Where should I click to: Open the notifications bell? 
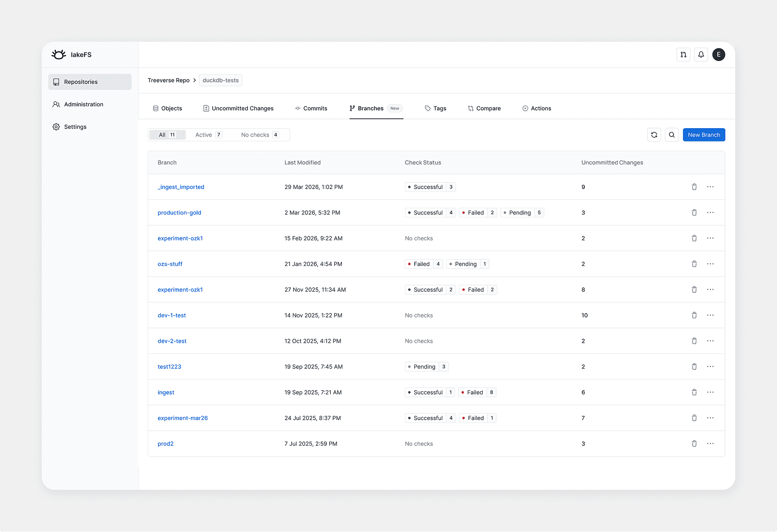point(701,54)
